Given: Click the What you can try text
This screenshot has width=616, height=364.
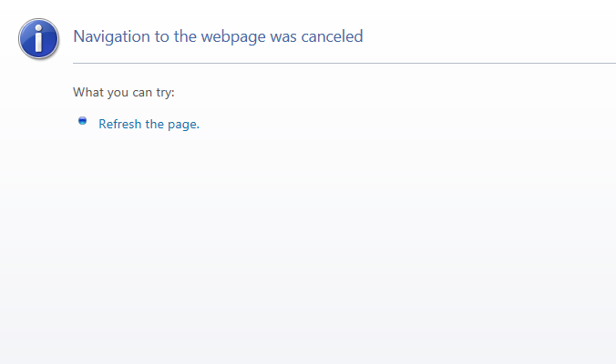Looking at the screenshot, I should click(x=124, y=93).
